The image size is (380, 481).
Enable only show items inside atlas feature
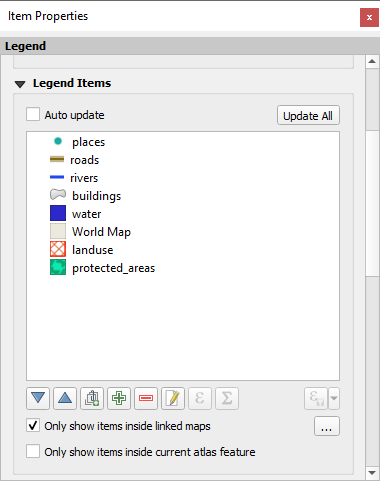point(33,451)
